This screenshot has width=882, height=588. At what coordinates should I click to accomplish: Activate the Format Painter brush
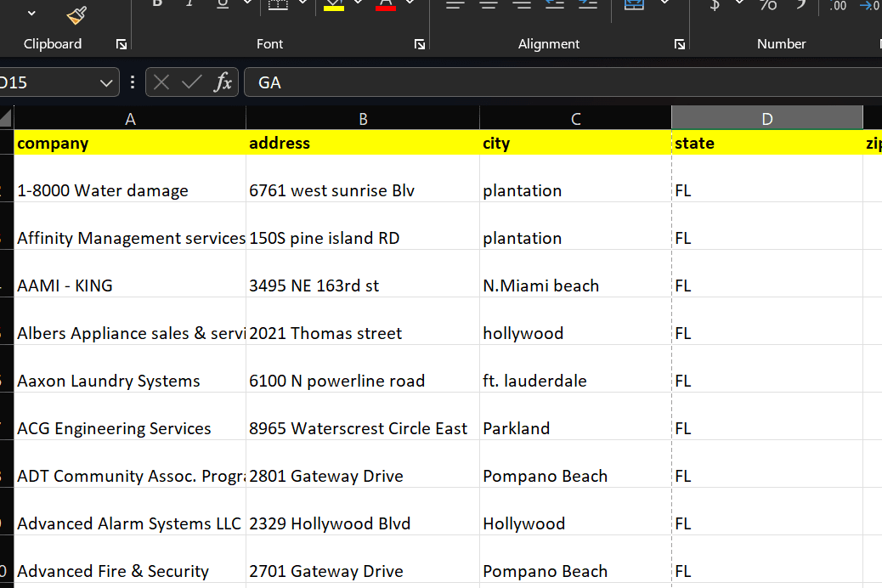pos(76,14)
